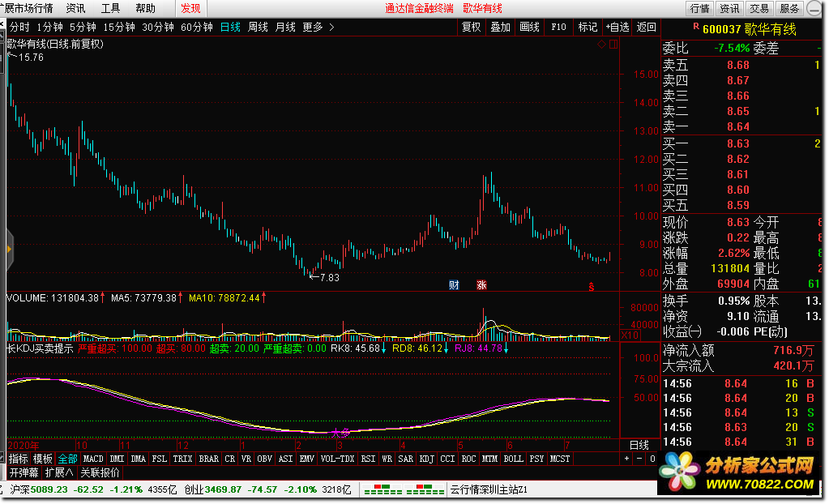The width and height of the screenshot is (829, 504).
Task: Click the minimize circle button top right
Action: (x=814, y=8)
